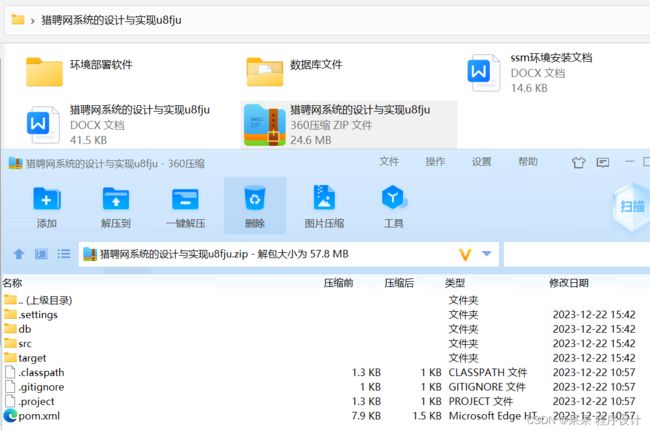Screen dimensions: 650x431
Task: Select the 41.5 KB DOCX document
Action: (118, 124)
